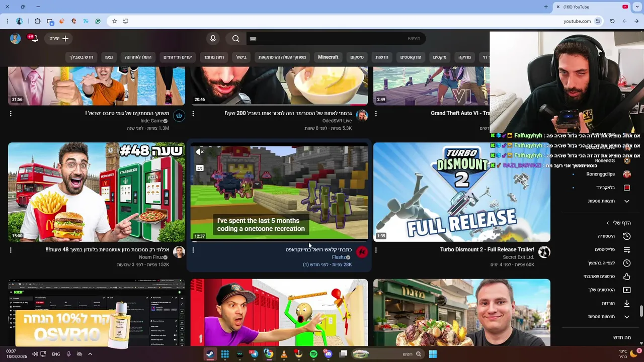Screen dimensions: 644x362
Task: Click the YouTube search magnifier button
Action: [235, 39]
